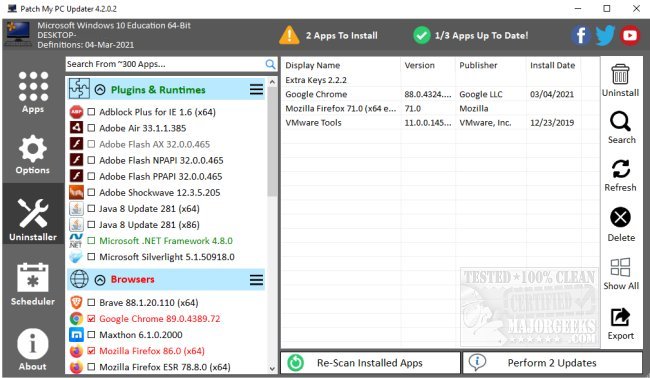The width and height of the screenshot is (650, 378).
Task: Click the Adobe Air app icon
Action: [x=76, y=128]
